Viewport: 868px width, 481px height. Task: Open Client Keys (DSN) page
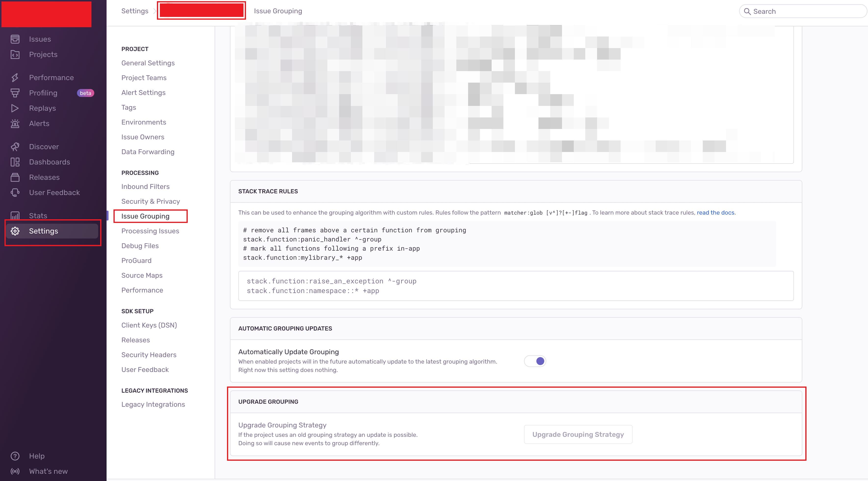point(149,325)
